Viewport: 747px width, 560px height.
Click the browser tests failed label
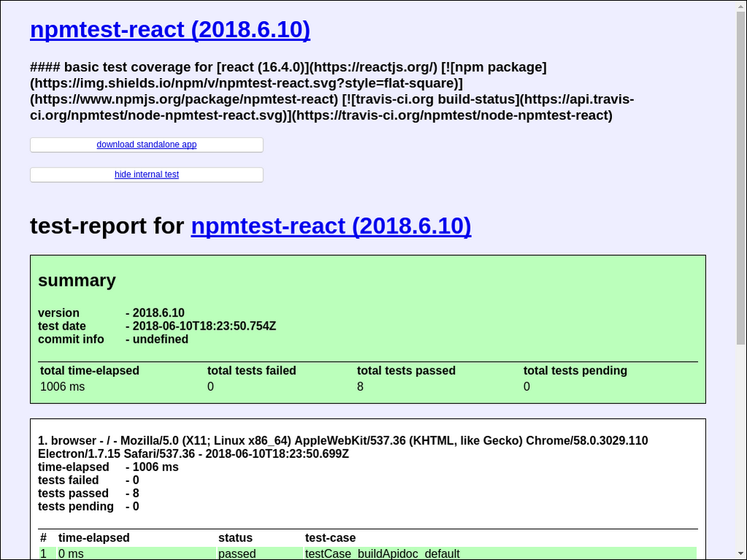[69, 481]
